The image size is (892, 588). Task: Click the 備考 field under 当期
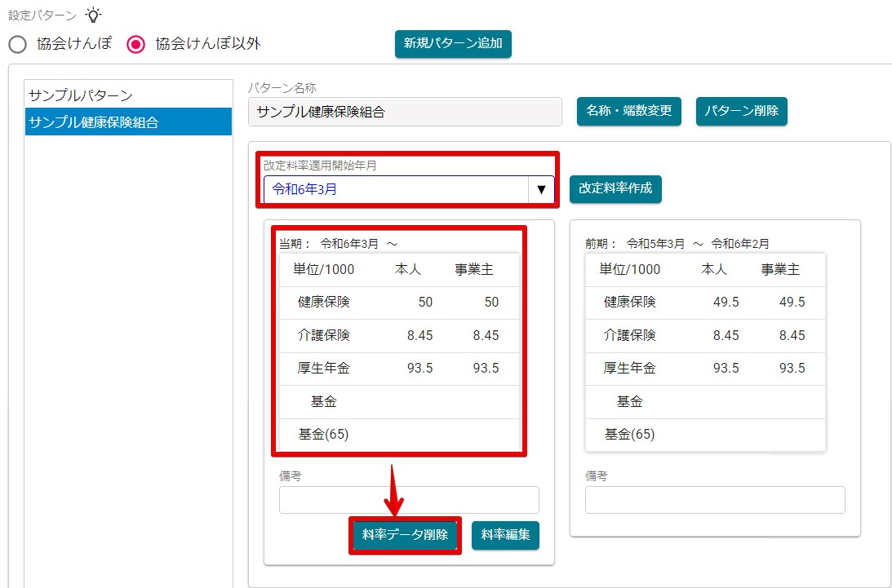click(x=409, y=500)
